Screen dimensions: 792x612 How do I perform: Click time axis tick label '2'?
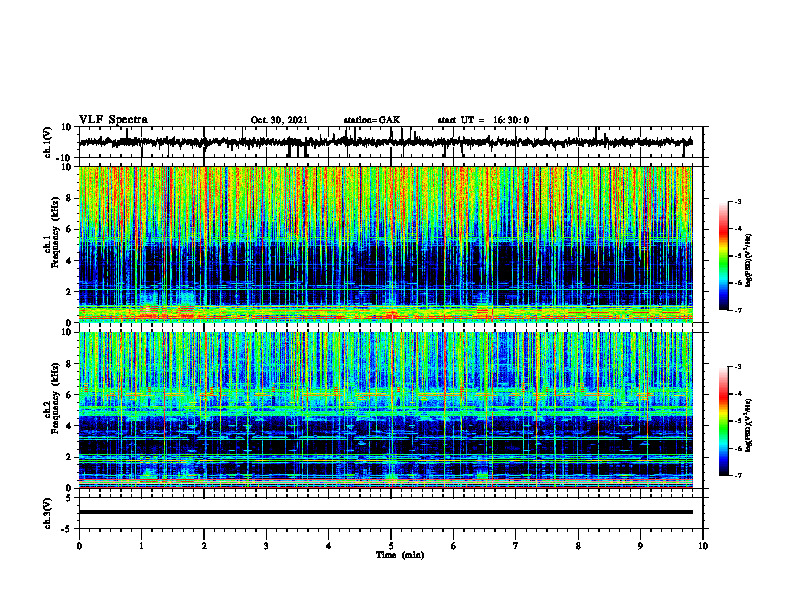click(204, 546)
